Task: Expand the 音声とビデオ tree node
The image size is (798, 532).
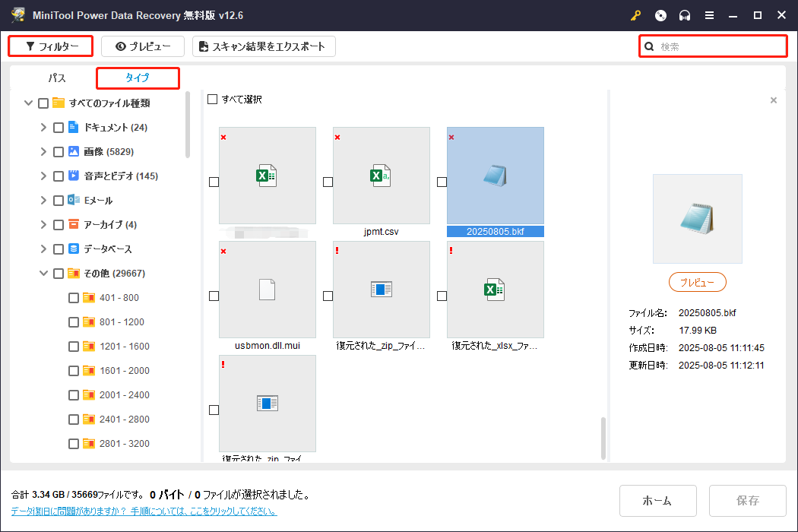Action: [43, 176]
